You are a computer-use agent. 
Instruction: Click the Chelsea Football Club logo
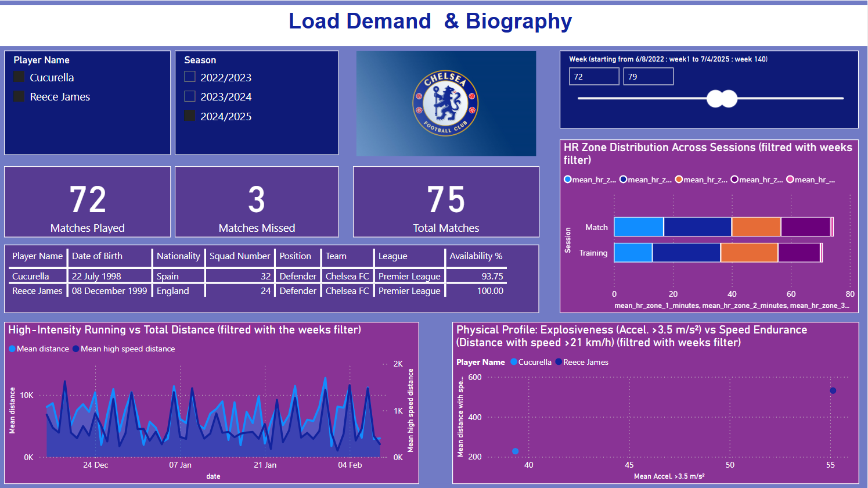click(445, 103)
